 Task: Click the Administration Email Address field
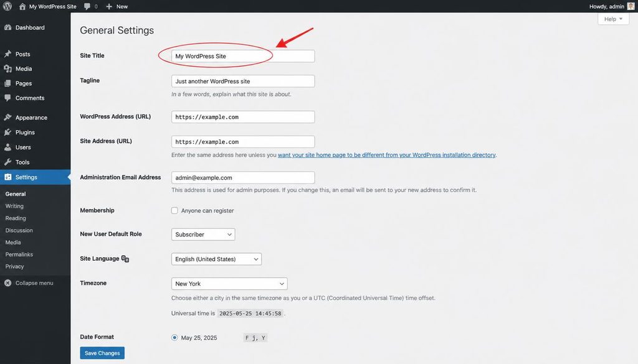pyautogui.click(x=243, y=177)
